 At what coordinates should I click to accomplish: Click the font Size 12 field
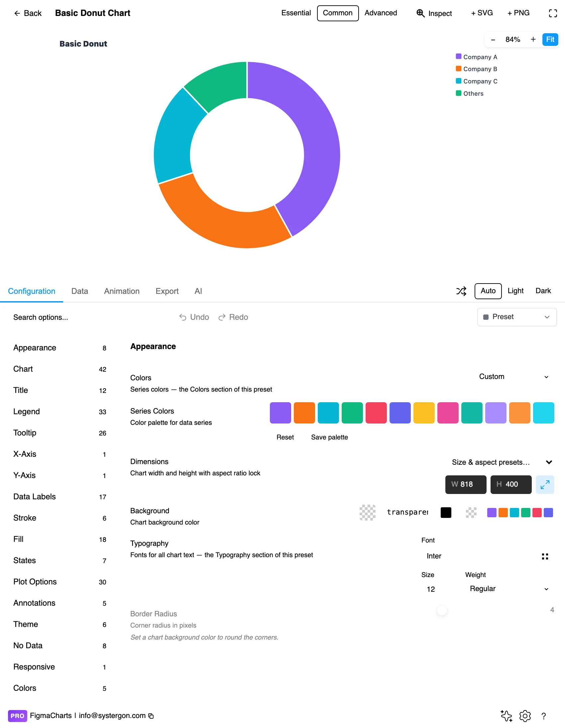coord(440,589)
